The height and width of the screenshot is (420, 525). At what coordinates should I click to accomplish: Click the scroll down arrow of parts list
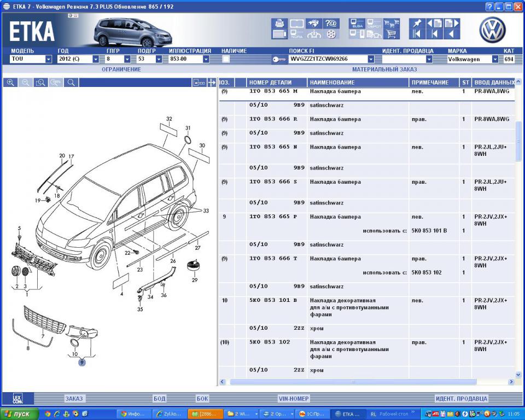tap(518, 375)
